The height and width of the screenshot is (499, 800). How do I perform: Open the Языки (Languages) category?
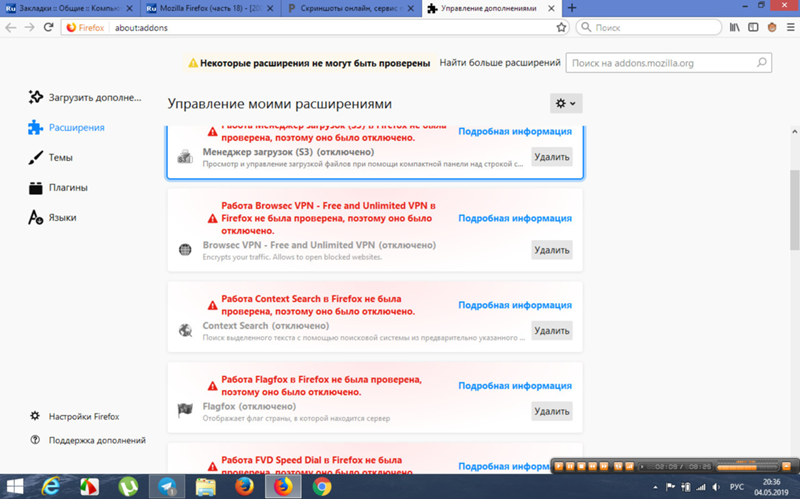pos(62,218)
